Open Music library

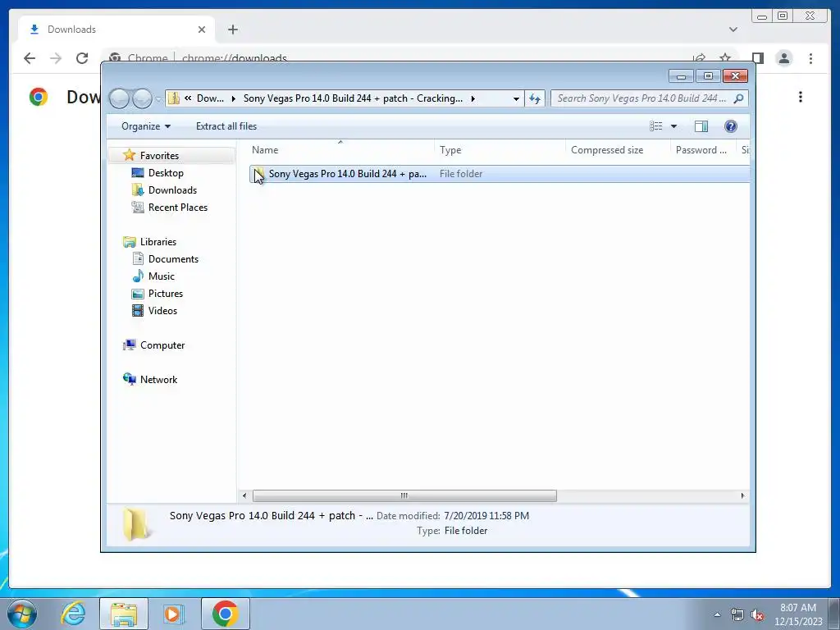click(x=162, y=276)
